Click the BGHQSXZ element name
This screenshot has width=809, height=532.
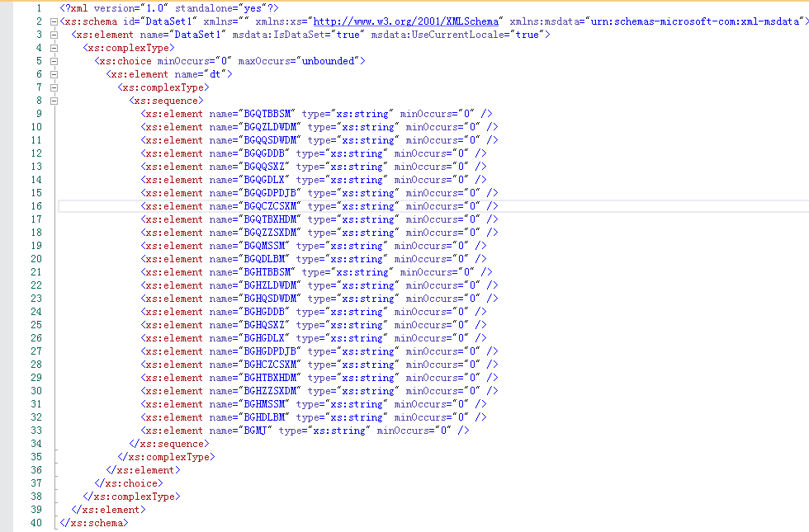pyautogui.click(x=264, y=325)
